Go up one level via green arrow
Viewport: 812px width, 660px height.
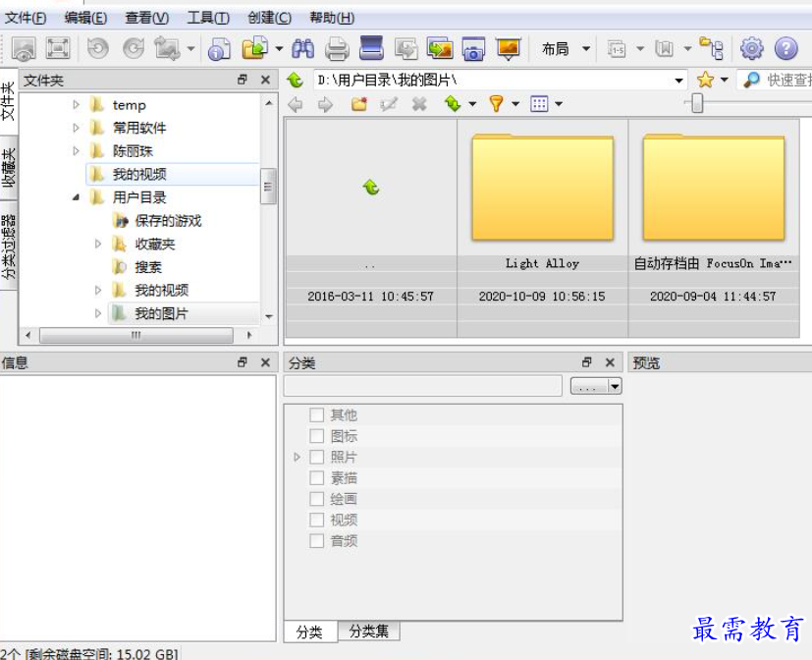[x=295, y=80]
